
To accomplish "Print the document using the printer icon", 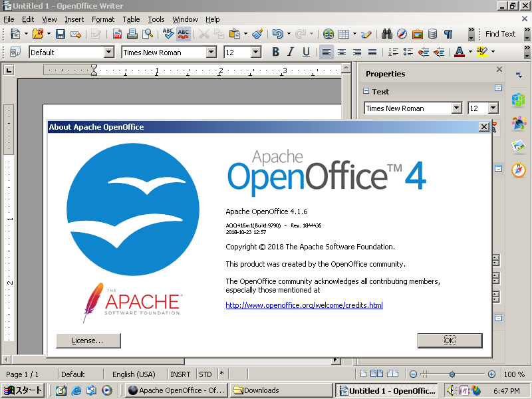I will tap(132, 34).
